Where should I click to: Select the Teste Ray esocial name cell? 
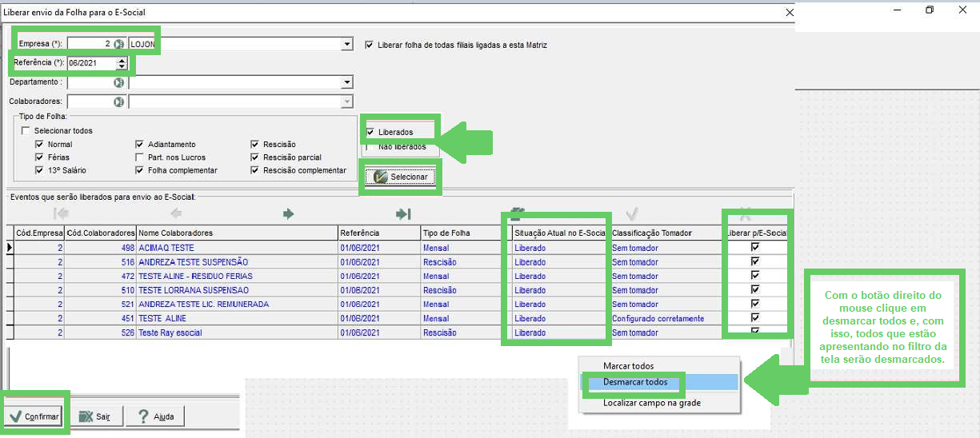[237, 332]
